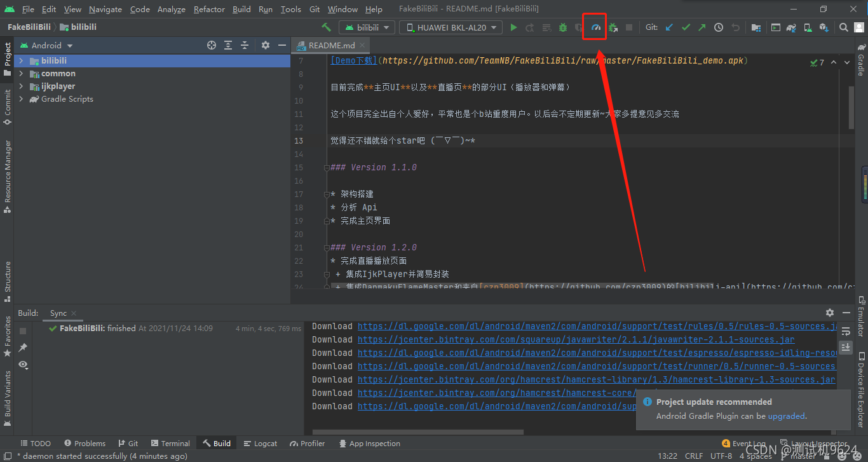The width and height of the screenshot is (868, 462).
Task: Click Git Commit green checkmark
Action: (686, 27)
